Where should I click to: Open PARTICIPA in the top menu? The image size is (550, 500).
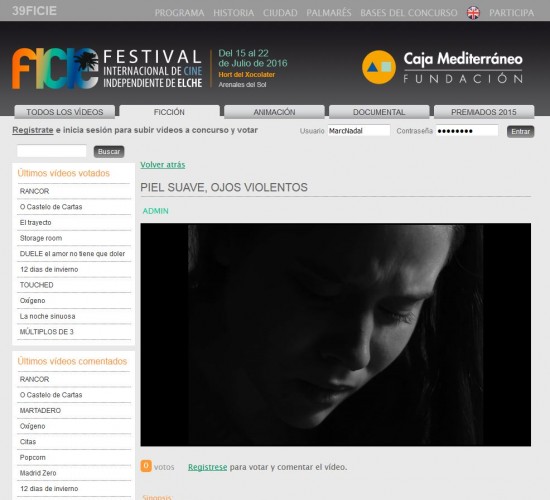511,13
